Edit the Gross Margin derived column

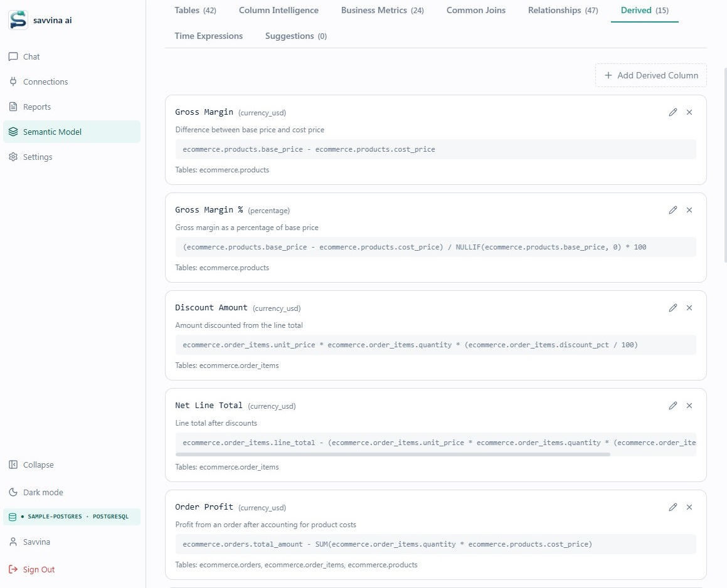click(673, 112)
